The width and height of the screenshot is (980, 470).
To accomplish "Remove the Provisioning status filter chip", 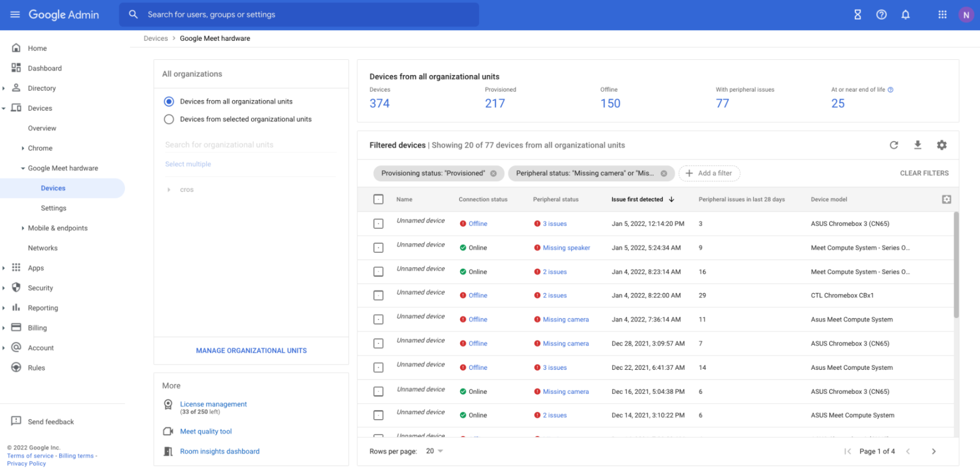I will click(x=493, y=173).
